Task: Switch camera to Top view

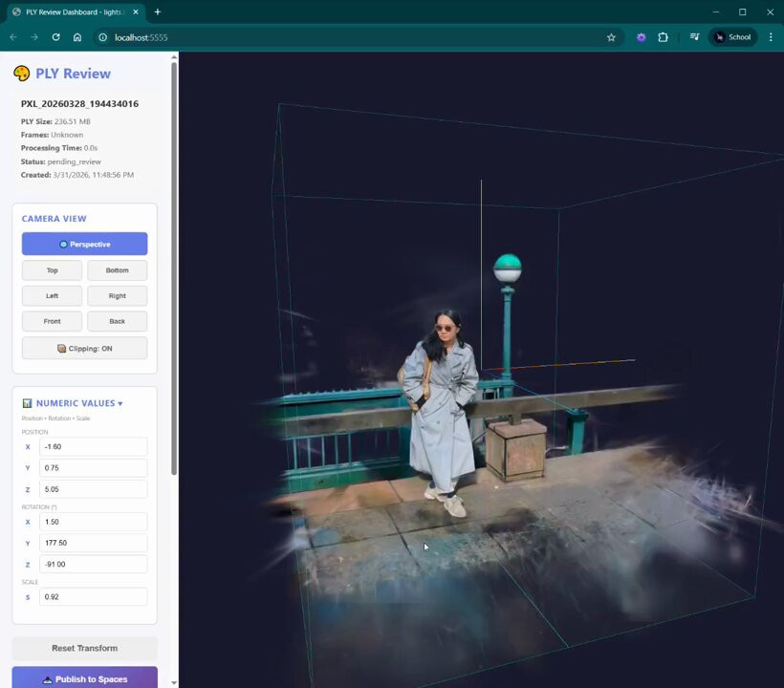Action: tap(53, 270)
